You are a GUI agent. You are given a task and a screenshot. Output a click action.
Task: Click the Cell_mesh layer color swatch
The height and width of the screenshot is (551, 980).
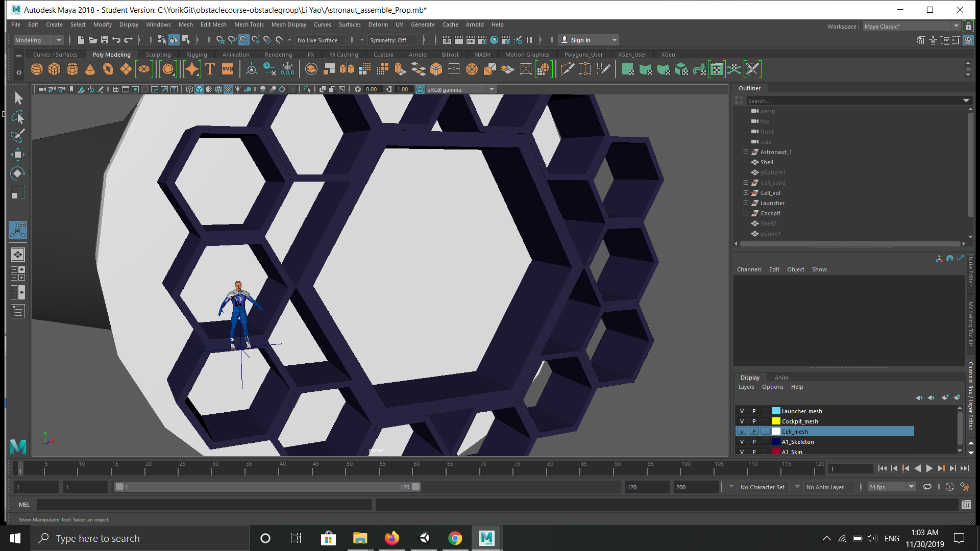[x=776, y=432]
